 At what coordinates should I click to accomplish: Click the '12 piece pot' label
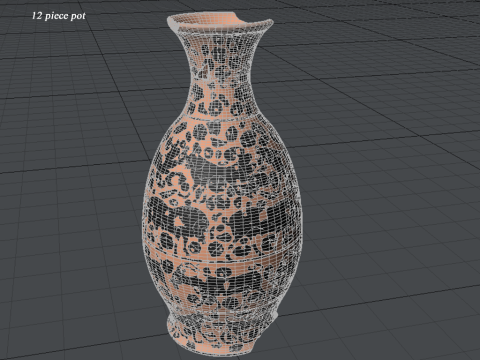pyautogui.click(x=59, y=16)
